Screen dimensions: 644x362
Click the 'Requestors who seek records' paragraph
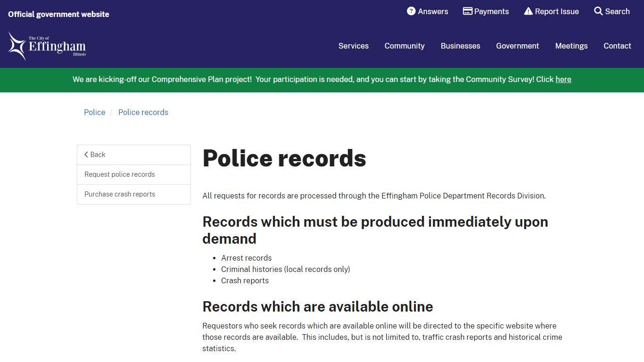tap(382, 337)
